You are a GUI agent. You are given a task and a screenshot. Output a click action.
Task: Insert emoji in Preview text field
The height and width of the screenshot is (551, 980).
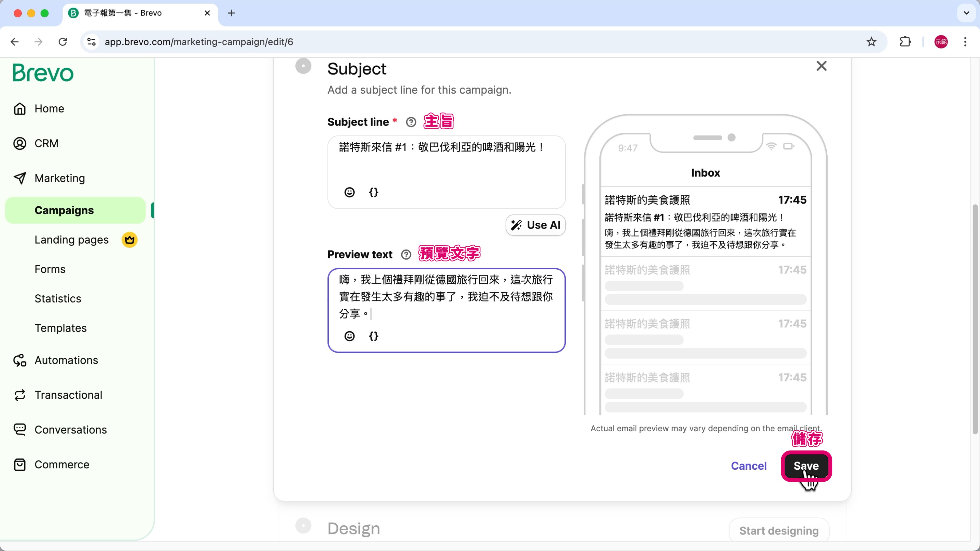(x=349, y=336)
